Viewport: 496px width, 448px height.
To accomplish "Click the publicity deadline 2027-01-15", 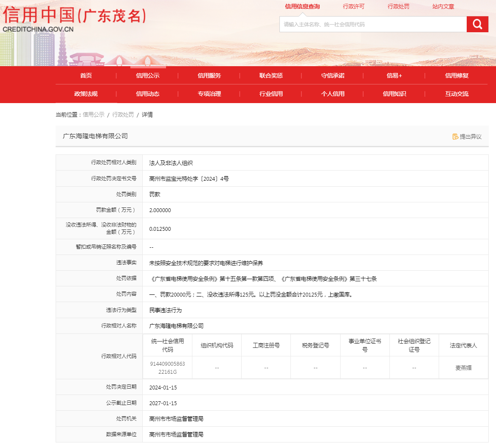I will pyautogui.click(x=163, y=403).
